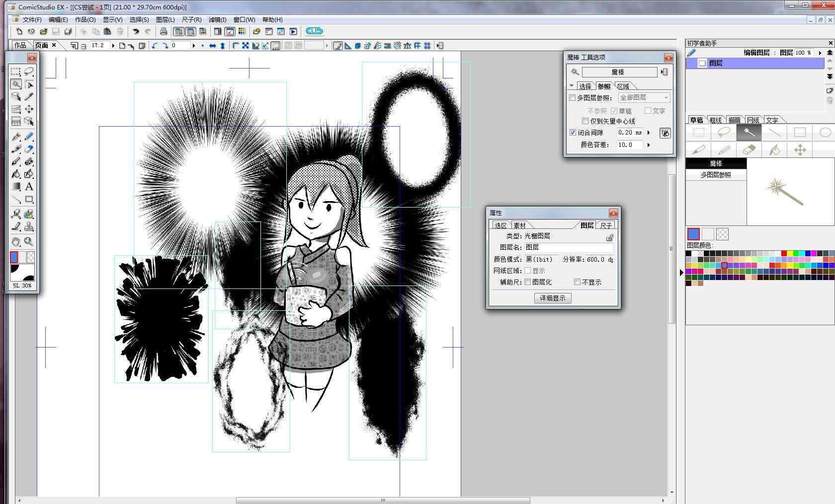Click the Print icon in the toolbar
The image size is (835, 504).
click(163, 31)
